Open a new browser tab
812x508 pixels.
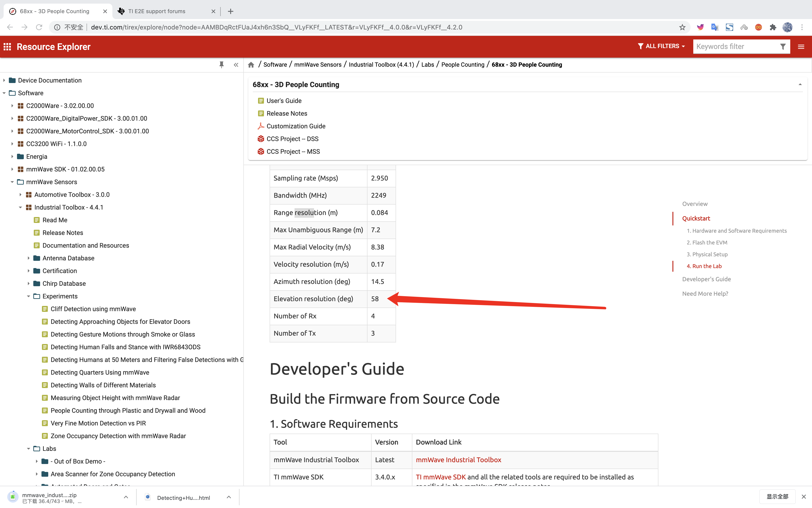pyautogui.click(x=230, y=11)
